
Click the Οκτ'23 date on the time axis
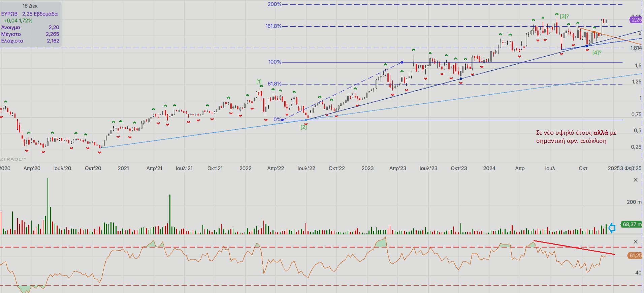click(x=459, y=168)
